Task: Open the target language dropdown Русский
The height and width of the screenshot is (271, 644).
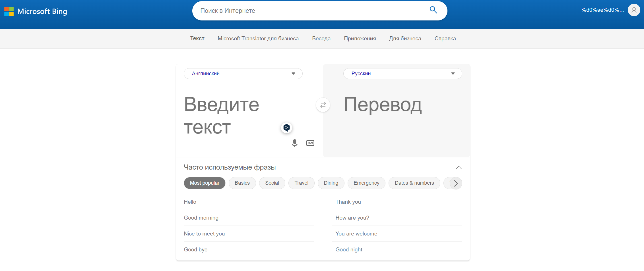Action: 403,74
